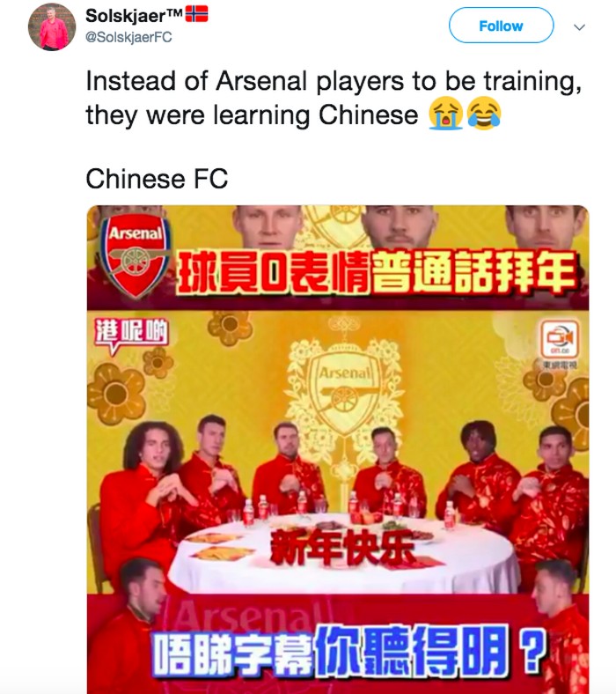Open the Solskjaer profile avatar picture

coord(52,26)
